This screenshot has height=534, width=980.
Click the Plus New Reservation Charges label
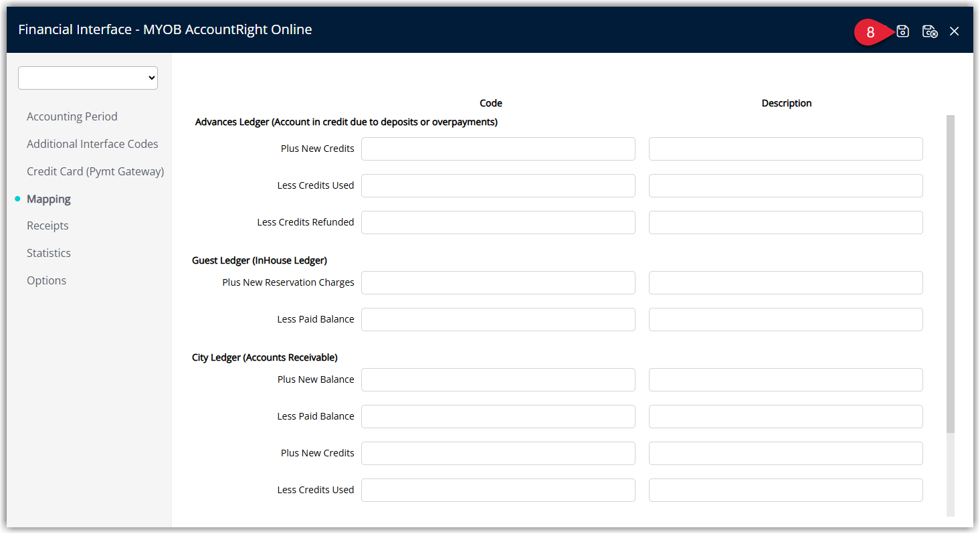pyautogui.click(x=288, y=282)
